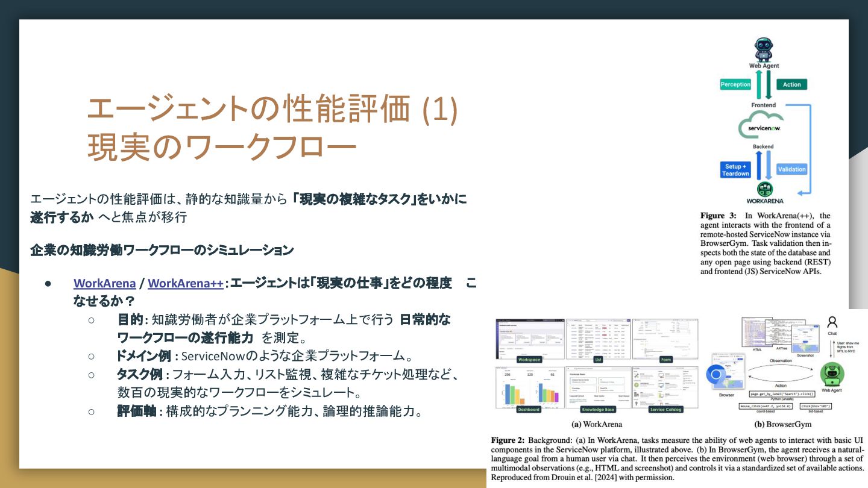Viewport: 868px width, 488px height.
Task: Click the "ドメイン例" bullet label
Action: (x=143, y=356)
